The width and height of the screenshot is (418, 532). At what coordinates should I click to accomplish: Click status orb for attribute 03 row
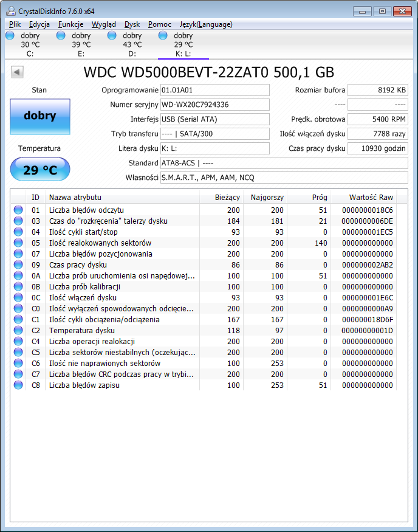point(18,221)
